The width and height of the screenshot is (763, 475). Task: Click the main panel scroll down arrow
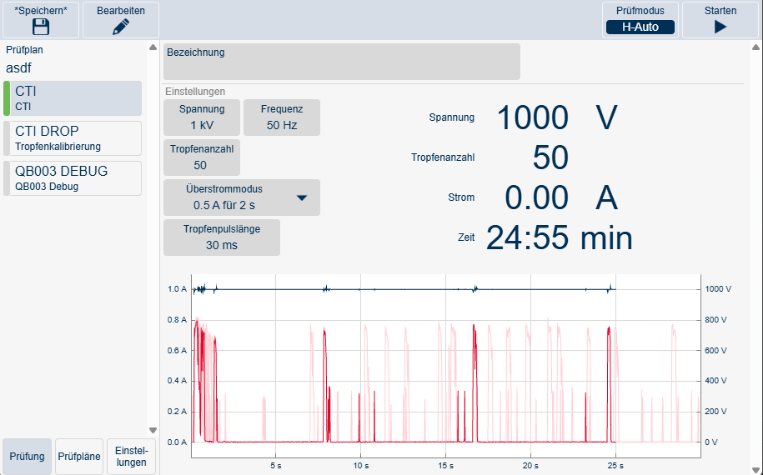756,469
